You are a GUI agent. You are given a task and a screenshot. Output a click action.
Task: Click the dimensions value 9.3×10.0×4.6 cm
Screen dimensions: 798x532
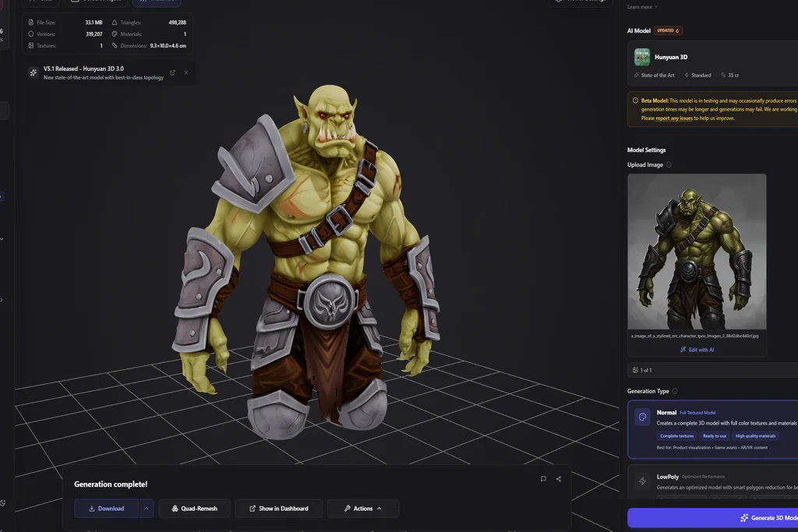[168, 45]
